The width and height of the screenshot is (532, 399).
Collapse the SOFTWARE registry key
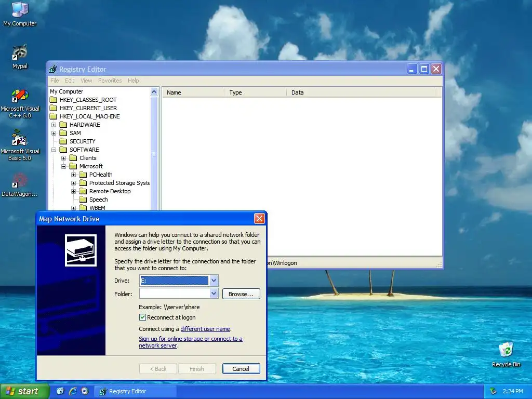[x=54, y=150]
